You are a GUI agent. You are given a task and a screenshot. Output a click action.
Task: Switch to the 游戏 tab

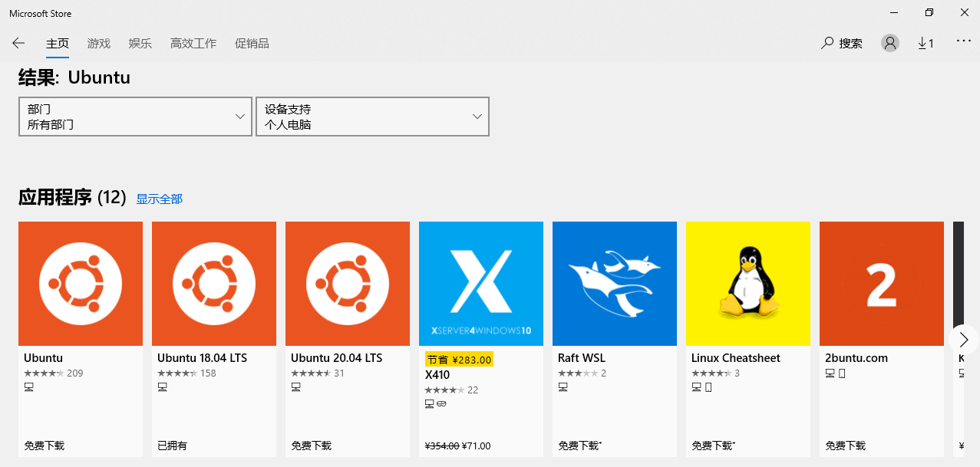[99, 44]
